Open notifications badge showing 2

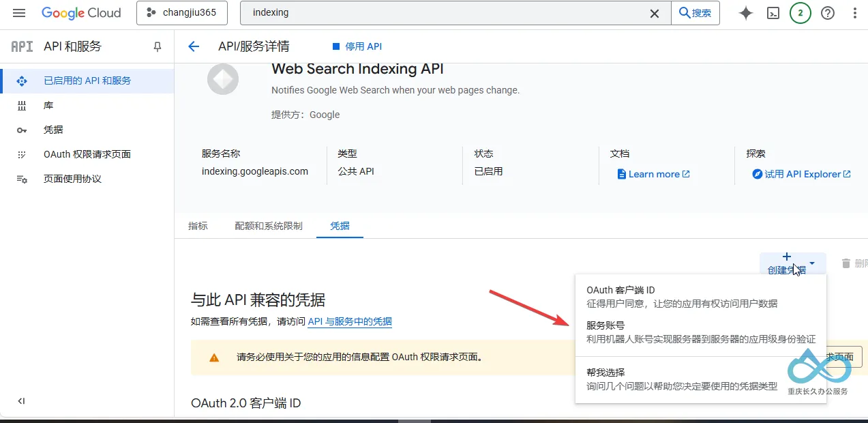pos(800,13)
